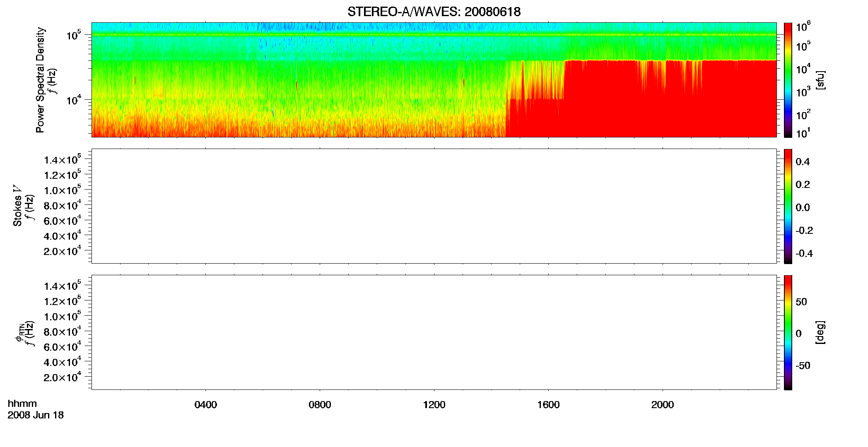Click the 1.2×10^5 tick in phi RTN panel
Image resolution: width=868 pixels, height=447 pixels.
63,301
